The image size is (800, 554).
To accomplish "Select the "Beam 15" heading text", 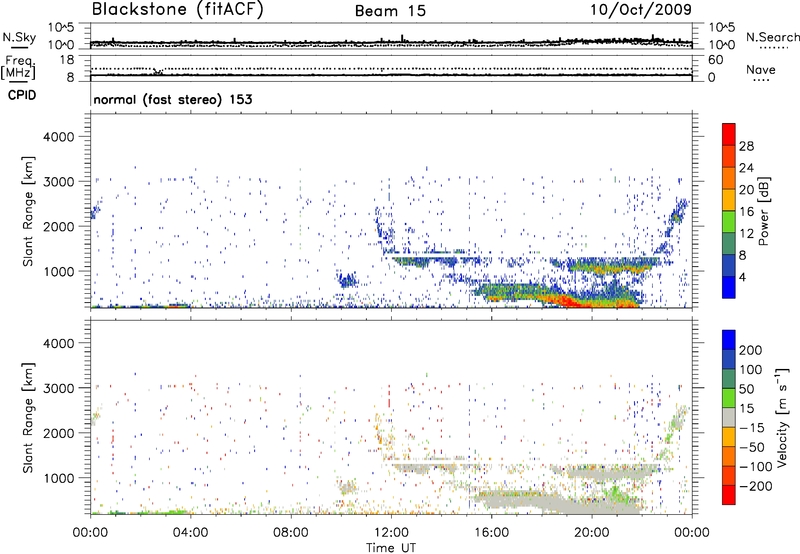I will tap(390, 11).
